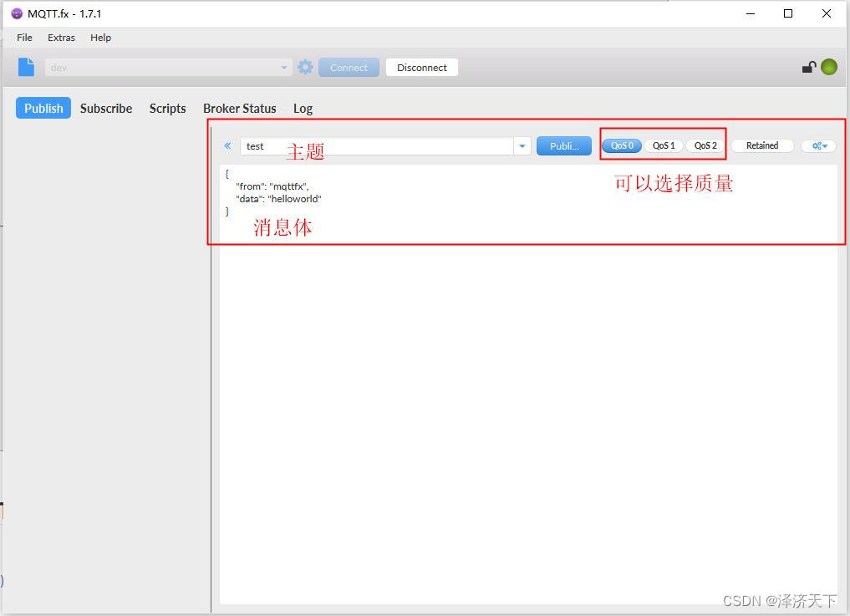Image resolution: width=850 pixels, height=616 pixels.
Task: Select QoS 0 quality level
Action: (622, 146)
